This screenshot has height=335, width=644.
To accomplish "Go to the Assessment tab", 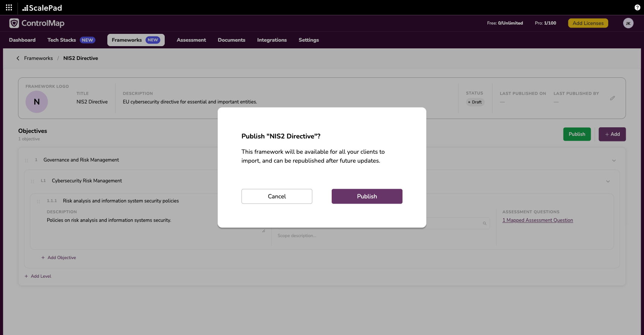I will click(x=191, y=40).
